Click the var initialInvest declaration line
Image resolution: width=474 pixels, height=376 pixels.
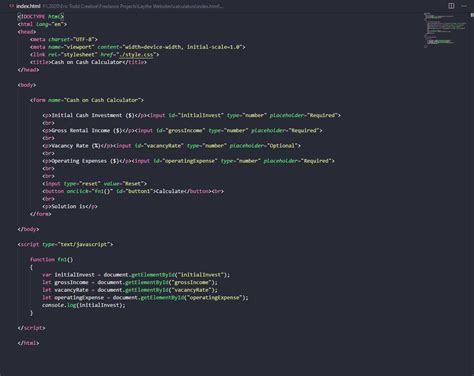click(x=136, y=275)
